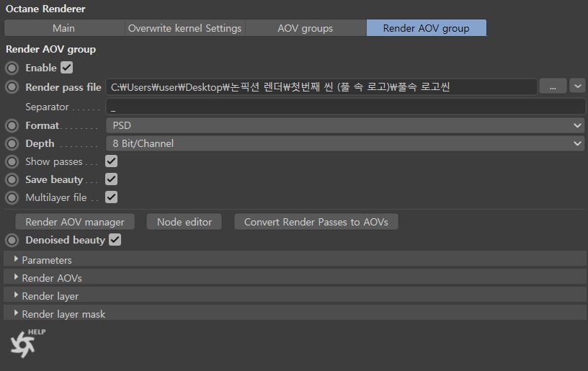Browse for render pass file with ... button
Screen dimensions: 588x371
point(553,87)
